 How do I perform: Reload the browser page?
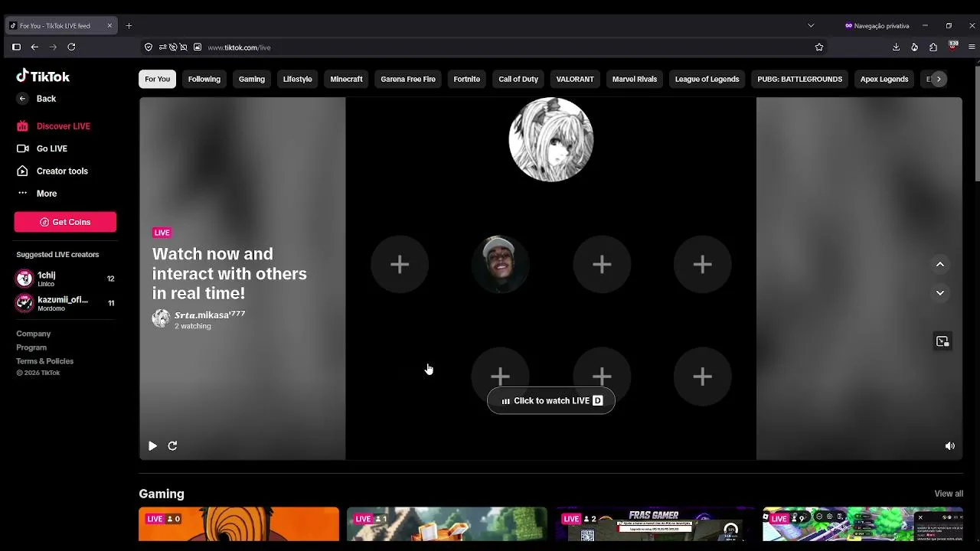pos(71,47)
